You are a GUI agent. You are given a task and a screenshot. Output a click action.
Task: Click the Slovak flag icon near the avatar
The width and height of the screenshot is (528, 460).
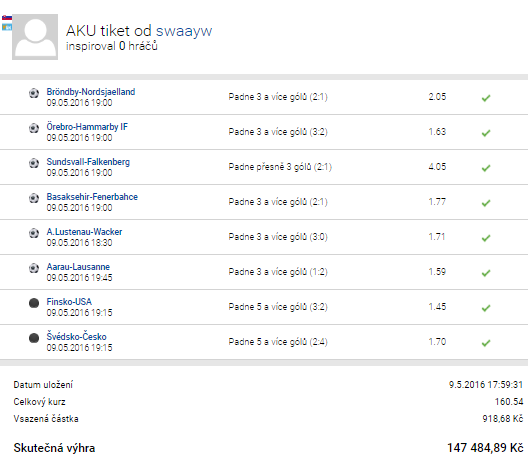click(x=7, y=18)
